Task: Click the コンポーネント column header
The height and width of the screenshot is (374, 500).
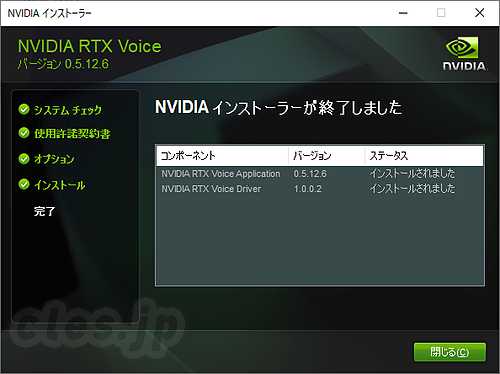Action: pyautogui.click(x=222, y=156)
